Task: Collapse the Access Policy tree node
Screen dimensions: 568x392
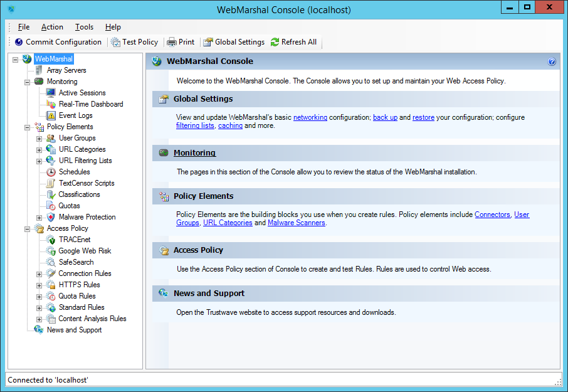Action: click(x=28, y=228)
